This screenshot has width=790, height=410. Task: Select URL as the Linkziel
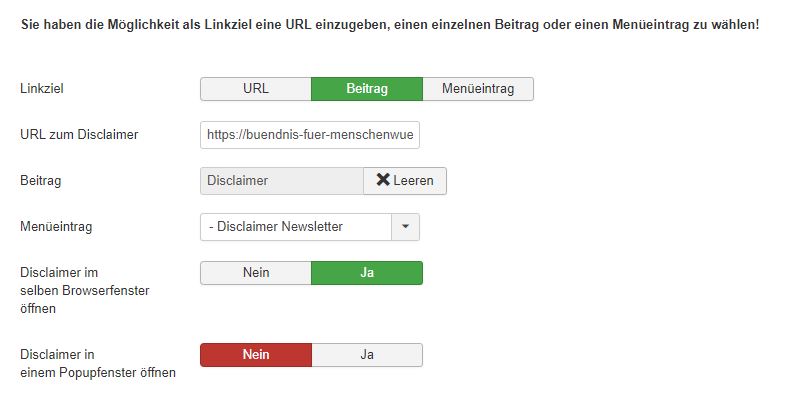[256, 89]
